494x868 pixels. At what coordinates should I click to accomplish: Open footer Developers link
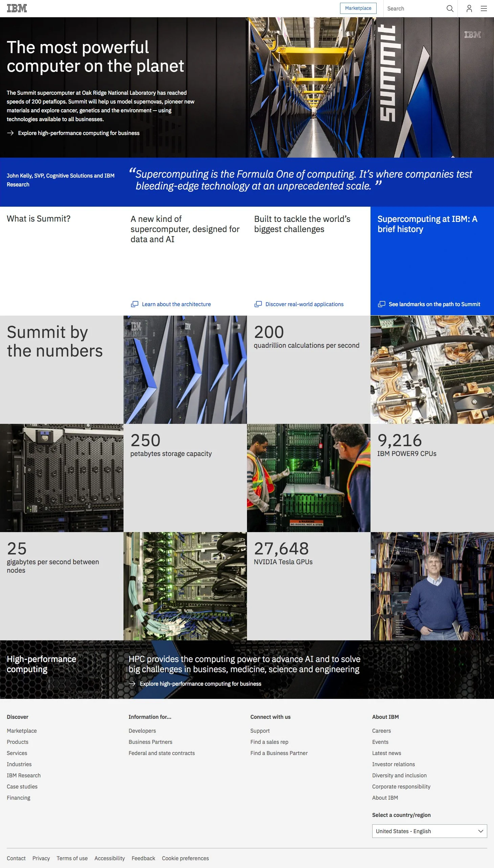[142, 731]
